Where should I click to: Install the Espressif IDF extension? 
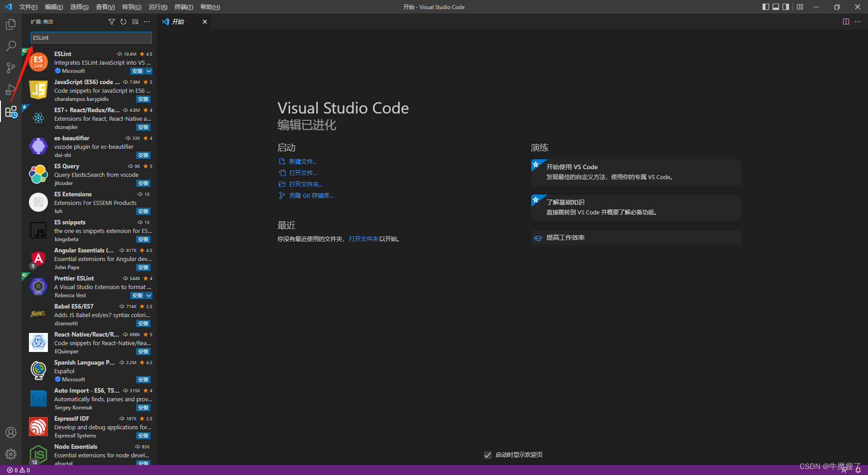click(143, 436)
